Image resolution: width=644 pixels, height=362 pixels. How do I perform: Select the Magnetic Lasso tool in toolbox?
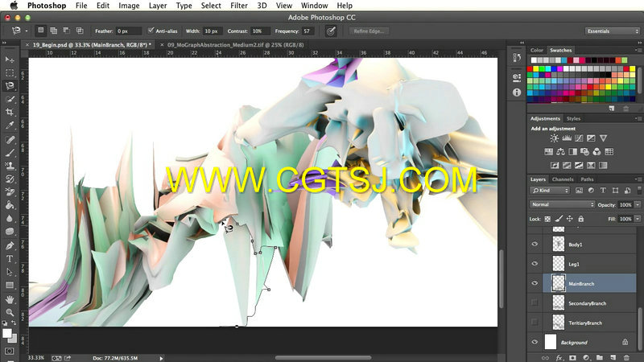(x=10, y=86)
